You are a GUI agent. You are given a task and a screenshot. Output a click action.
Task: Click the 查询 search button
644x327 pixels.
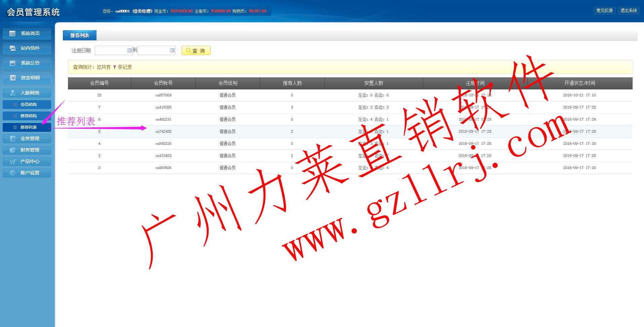196,50
